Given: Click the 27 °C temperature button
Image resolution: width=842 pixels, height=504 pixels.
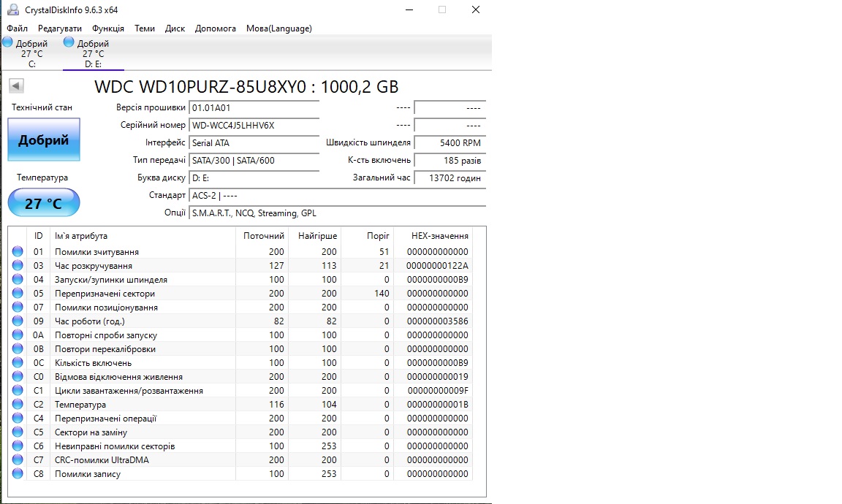Looking at the screenshot, I should click(44, 203).
